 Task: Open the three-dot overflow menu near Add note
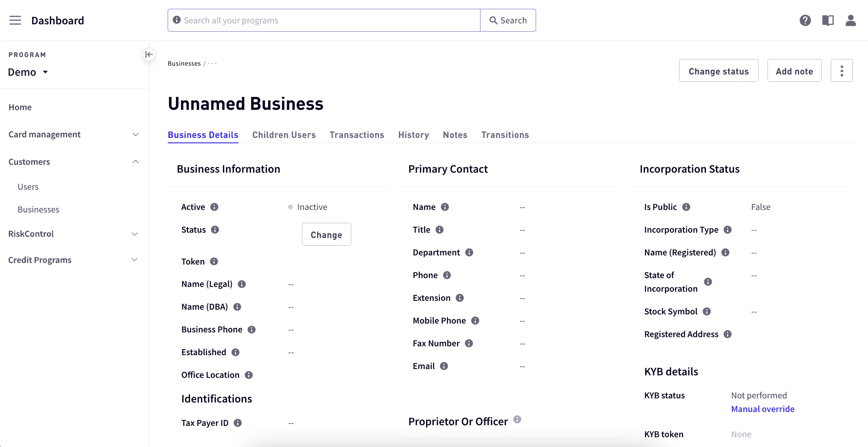[x=842, y=70]
